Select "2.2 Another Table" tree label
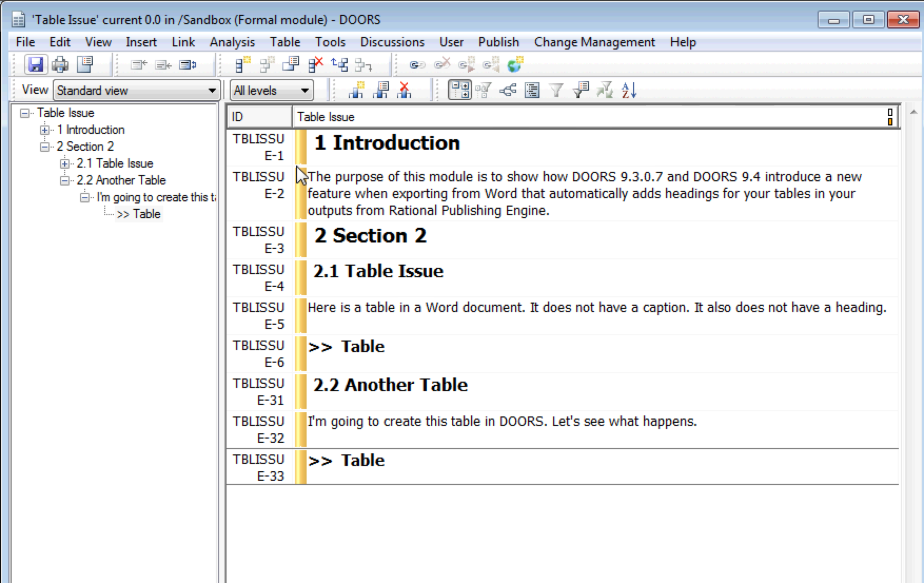 (x=121, y=180)
